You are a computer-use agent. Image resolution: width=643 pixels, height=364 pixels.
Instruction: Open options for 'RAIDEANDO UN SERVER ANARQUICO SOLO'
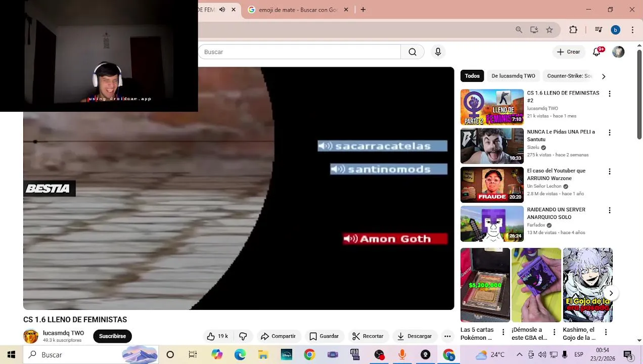pyautogui.click(x=610, y=210)
